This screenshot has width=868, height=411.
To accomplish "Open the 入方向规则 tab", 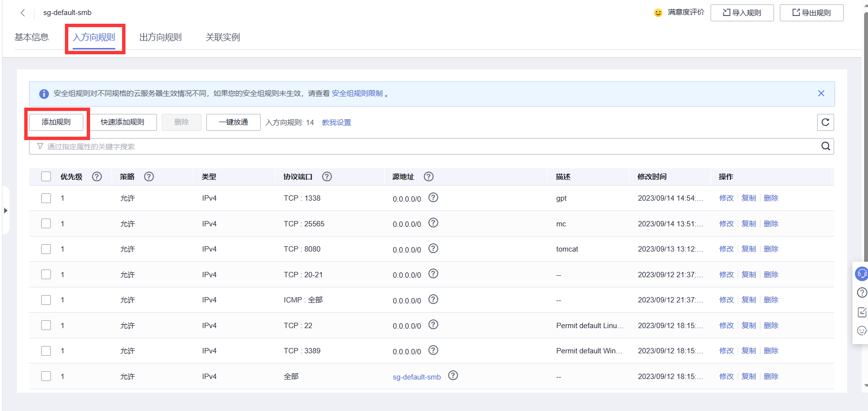I will click(x=94, y=37).
